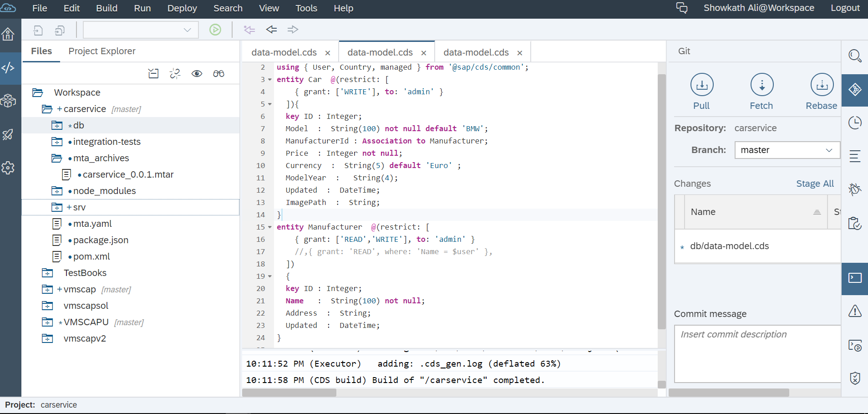Expand the entity Manufacturer code fold at line 15

(269, 227)
